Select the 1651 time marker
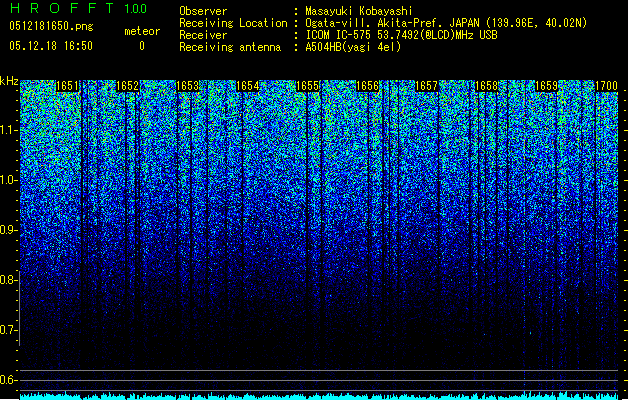This screenshot has width=629, height=400. 67,86
